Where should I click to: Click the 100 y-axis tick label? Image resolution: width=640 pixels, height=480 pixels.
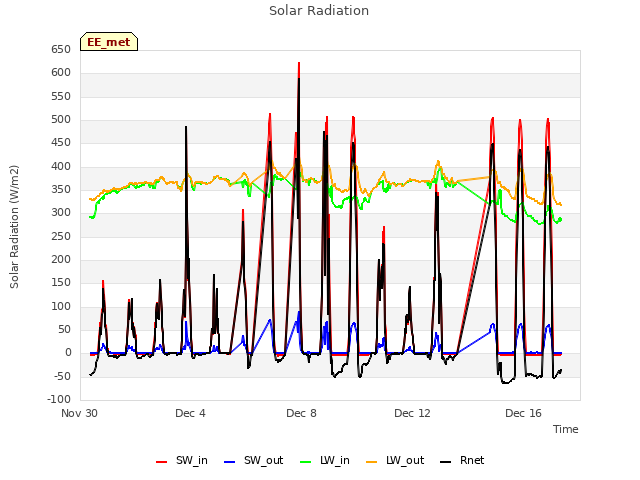[x=61, y=307]
